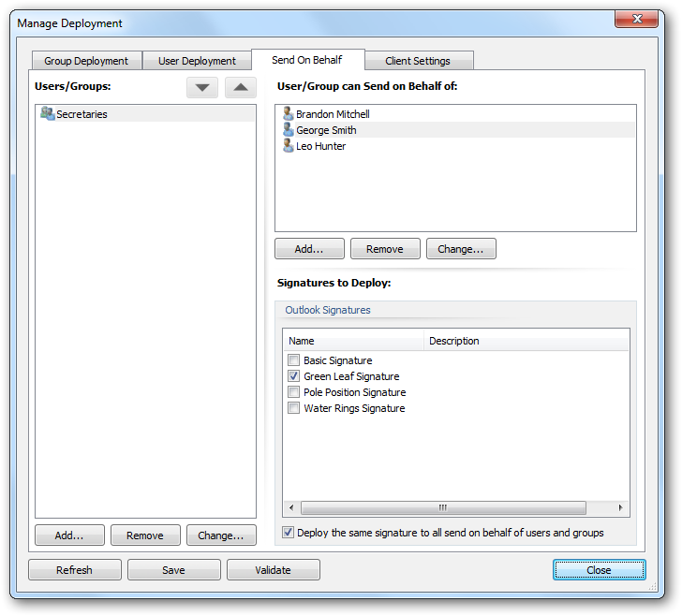Open the Client Settings tab
The height and width of the screenshot is (616, 682).
pos(418,61)
